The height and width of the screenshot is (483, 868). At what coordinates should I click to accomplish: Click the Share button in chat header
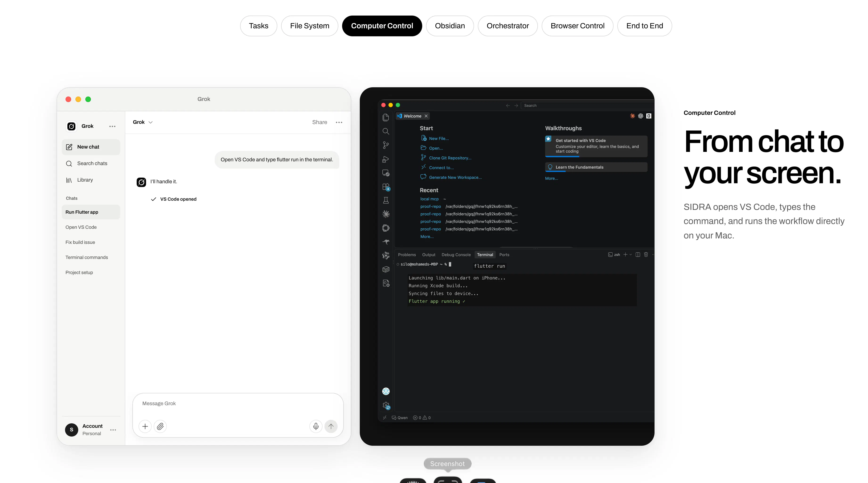(x=319, y=122)
